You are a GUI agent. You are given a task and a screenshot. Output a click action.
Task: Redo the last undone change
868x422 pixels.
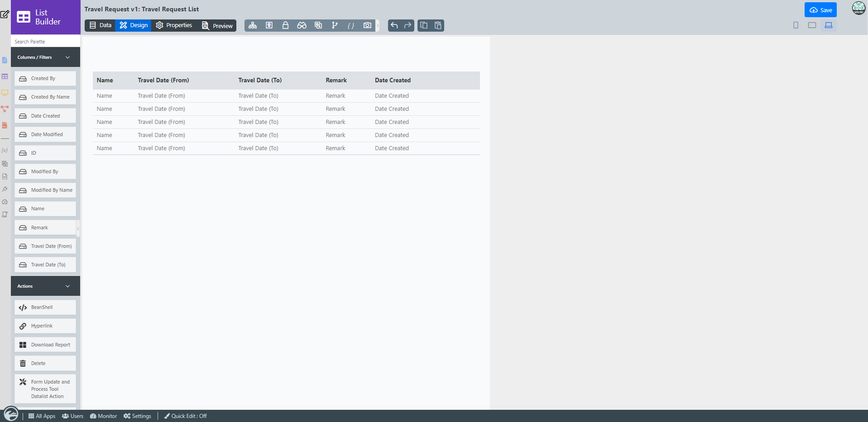coord(408,25)
